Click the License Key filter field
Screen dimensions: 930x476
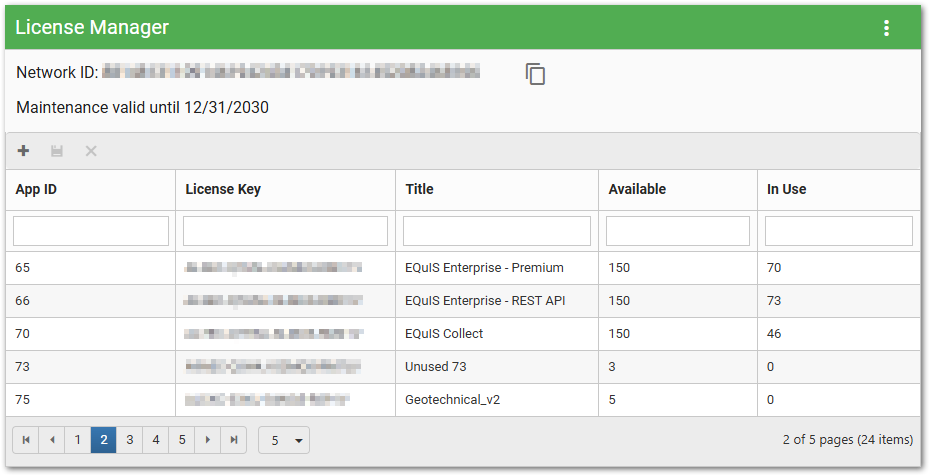[285, 231]
